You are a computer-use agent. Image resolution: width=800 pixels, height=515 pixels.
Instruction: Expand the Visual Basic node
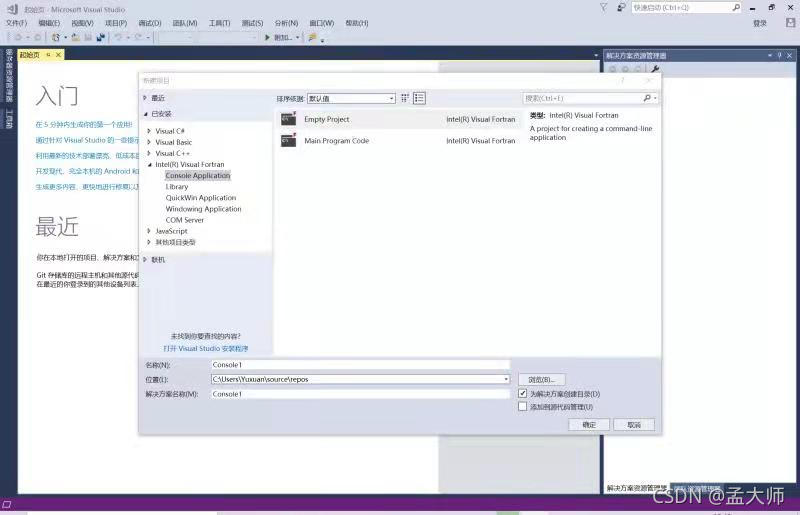coord(149,142)
